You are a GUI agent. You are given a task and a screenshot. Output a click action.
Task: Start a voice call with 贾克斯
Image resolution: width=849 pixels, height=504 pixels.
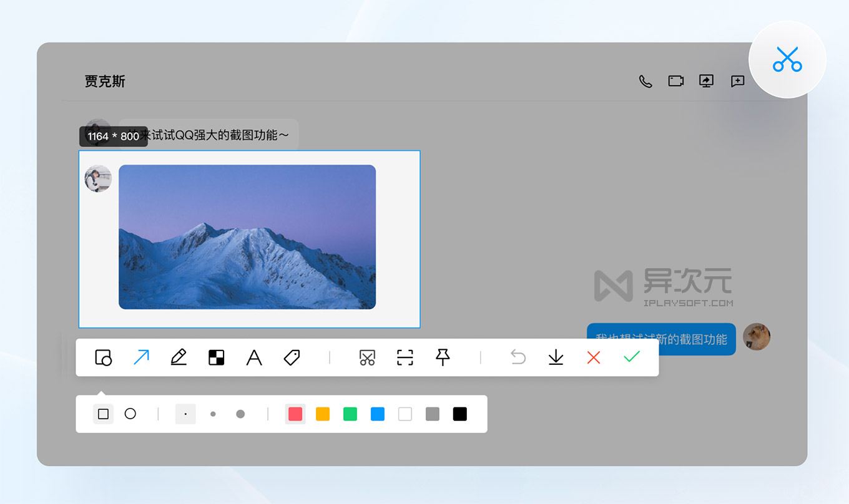(x=645, y=81)
